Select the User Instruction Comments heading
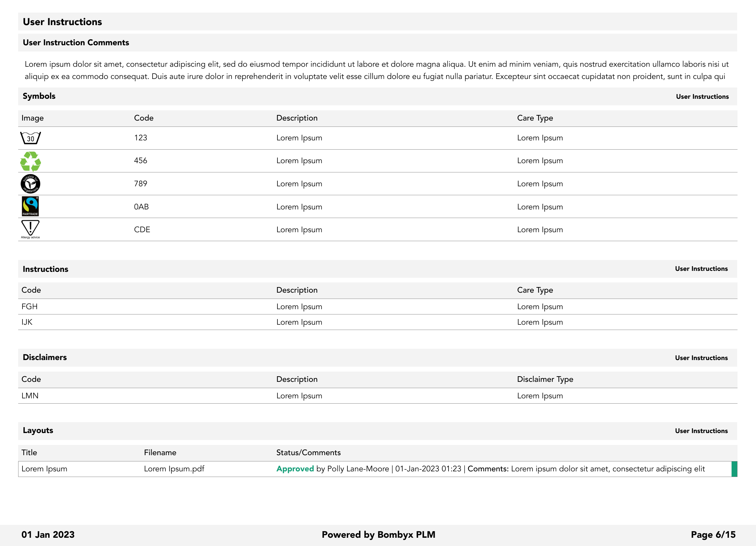 pos(76,43)
